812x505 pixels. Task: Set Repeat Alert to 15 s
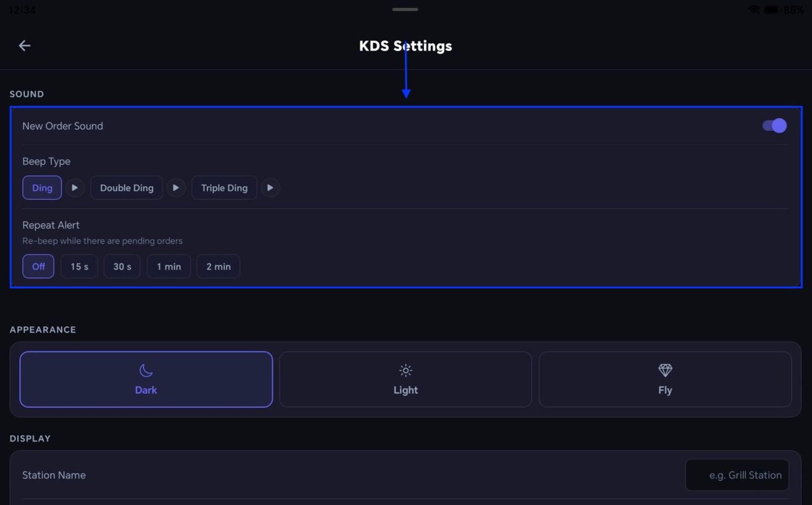[x=79, y=266]
